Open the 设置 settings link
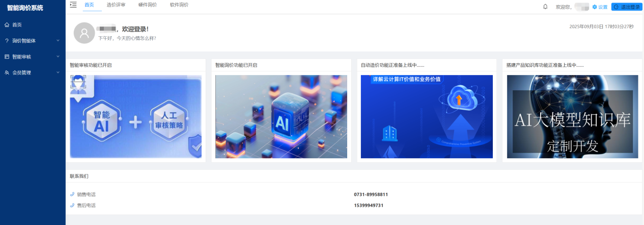The image size is (644, 225). point(600,7)
